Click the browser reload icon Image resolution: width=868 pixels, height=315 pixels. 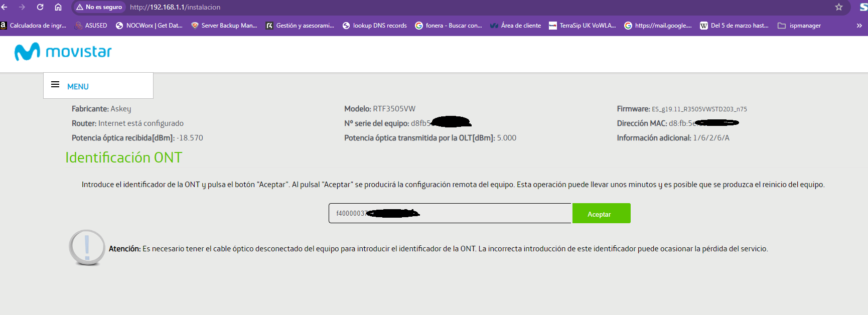[40, 7]
